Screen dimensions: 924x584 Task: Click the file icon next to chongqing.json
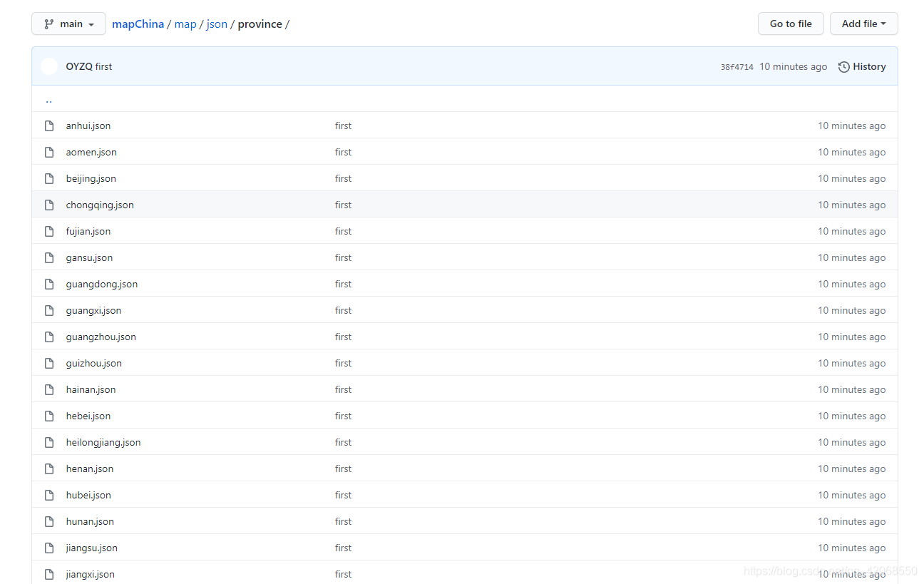point(49,205)
